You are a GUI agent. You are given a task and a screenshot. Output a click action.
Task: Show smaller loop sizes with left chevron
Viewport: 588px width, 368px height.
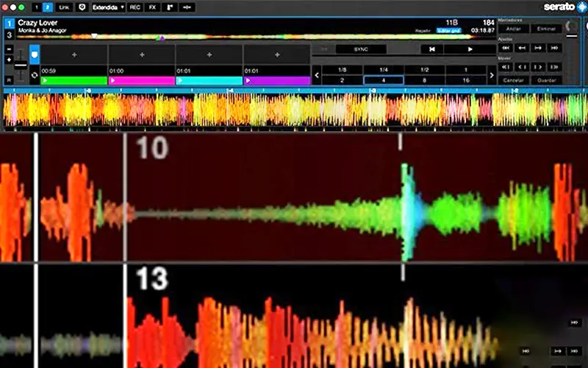pyautogui.click(x=317, y=75)
